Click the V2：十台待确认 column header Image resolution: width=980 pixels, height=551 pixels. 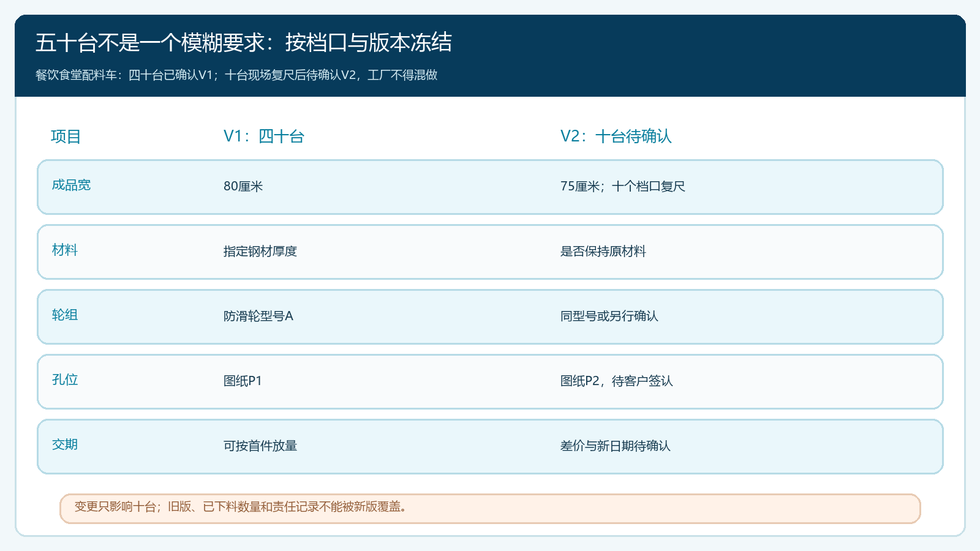pyautogui.click(x=616, y=137)
